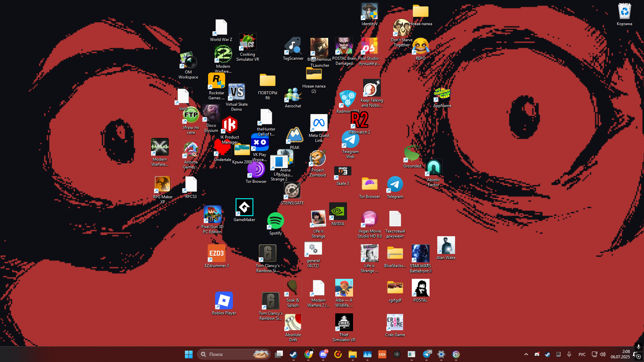Screen dimensions: 644x362
Task: Click the Windows Start button
Action: pos(189,354)
